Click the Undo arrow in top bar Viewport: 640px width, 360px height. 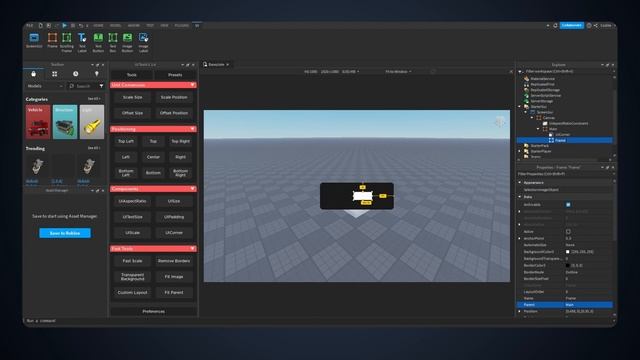coord(81,25)
